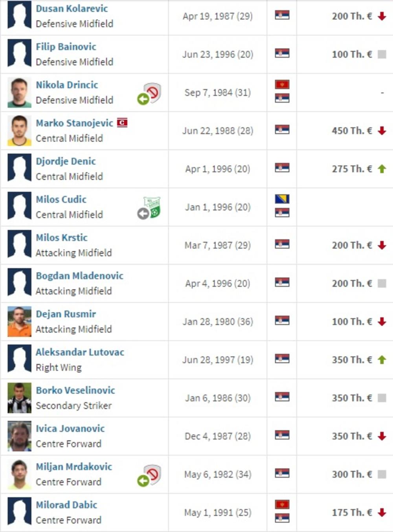Image resolution: width=393 pixels, height=532 pixels.
Task: Click the captain badge beside Marko Stanojevic
Action: (122, 123)
